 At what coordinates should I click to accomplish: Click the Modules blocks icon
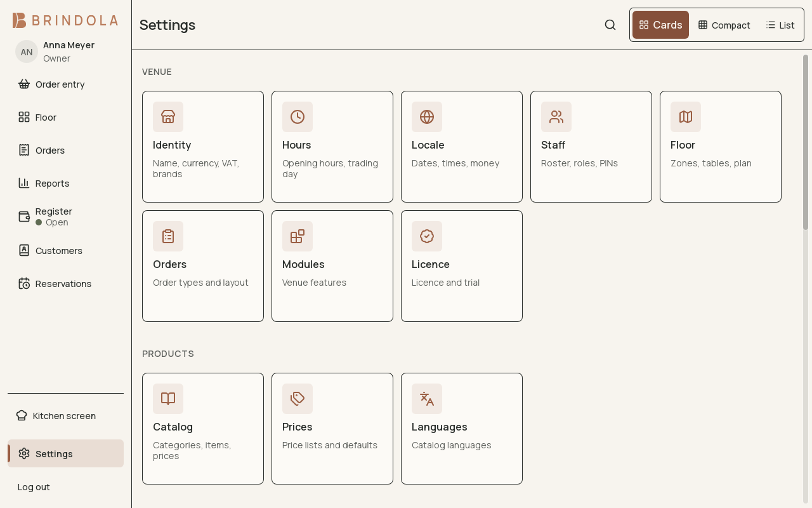click(x=298, y=236)
